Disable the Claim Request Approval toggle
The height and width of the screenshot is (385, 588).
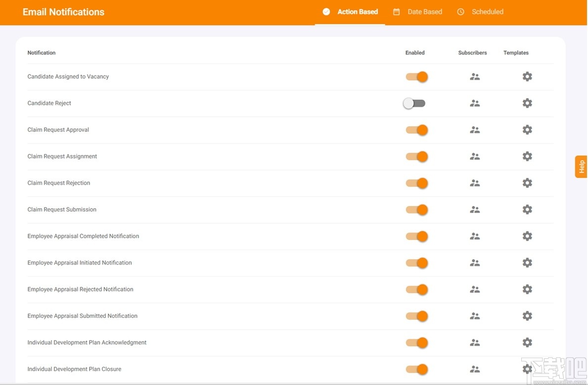416,129
